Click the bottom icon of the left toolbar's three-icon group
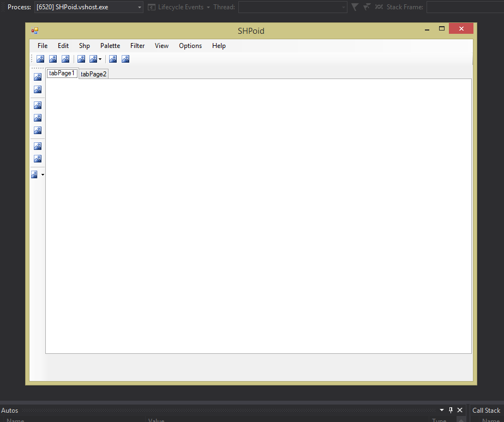The image size is (504, 422). click(x=38, y=130)
